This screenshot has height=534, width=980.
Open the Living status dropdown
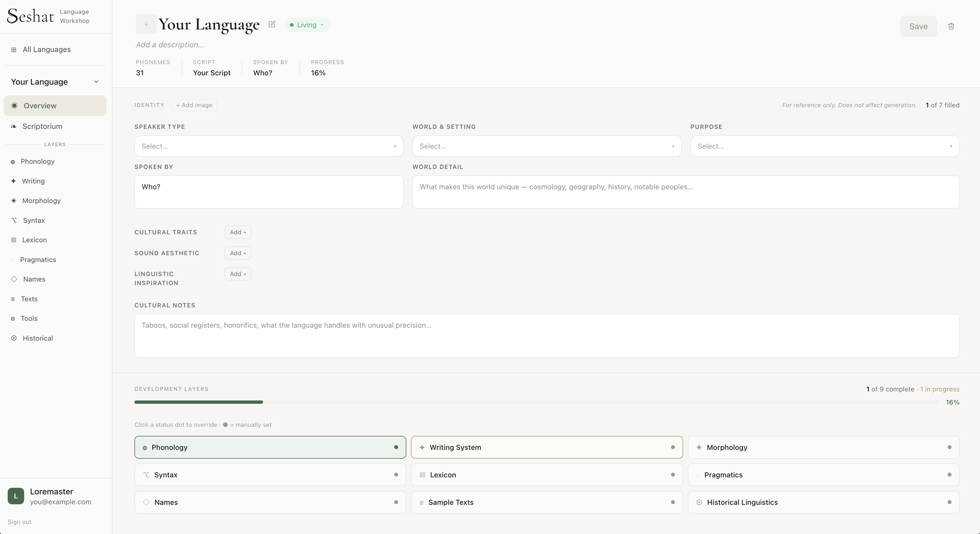pos(307,25)
